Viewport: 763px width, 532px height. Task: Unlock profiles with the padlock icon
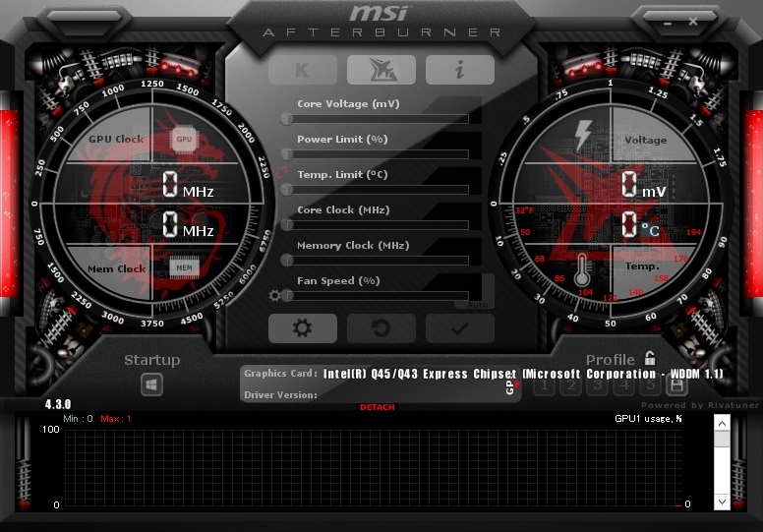click(650, 358)
